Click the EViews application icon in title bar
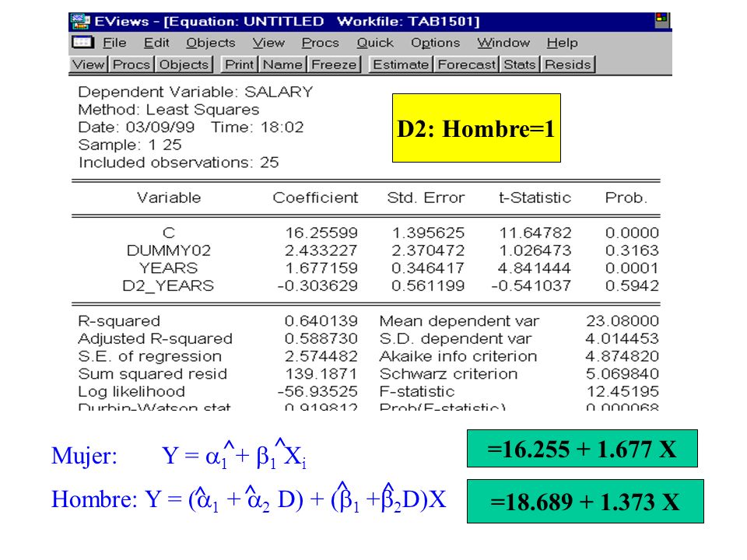Screen dimensions: 747x560 [79, 22]
